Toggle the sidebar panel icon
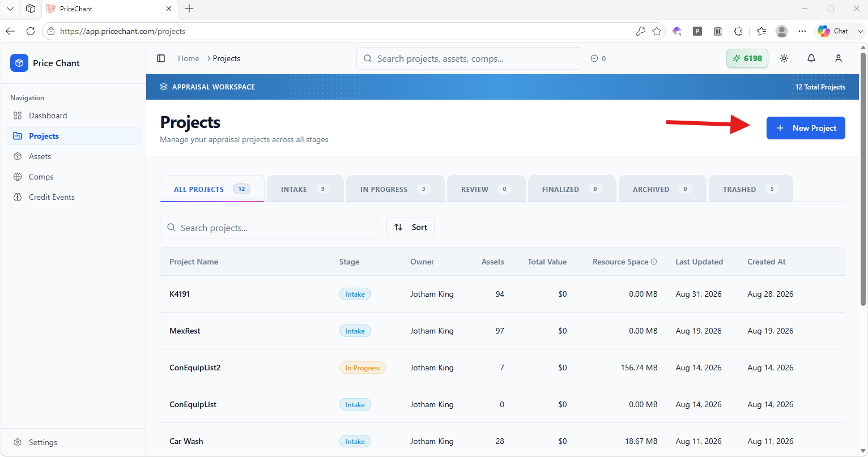Image resolution: width=868 pixels, height=457 pixels. (x=161, y=58)
